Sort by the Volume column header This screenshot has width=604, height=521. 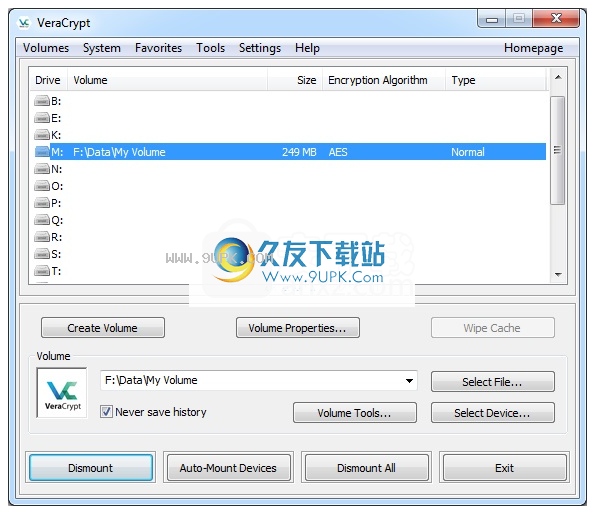click(168, 80)
